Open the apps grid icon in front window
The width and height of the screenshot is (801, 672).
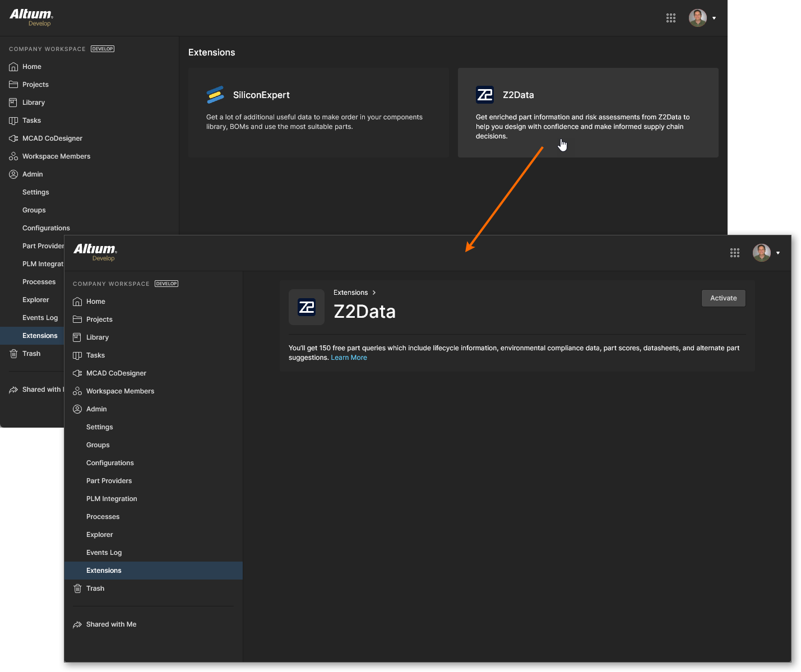coord(735,253)
